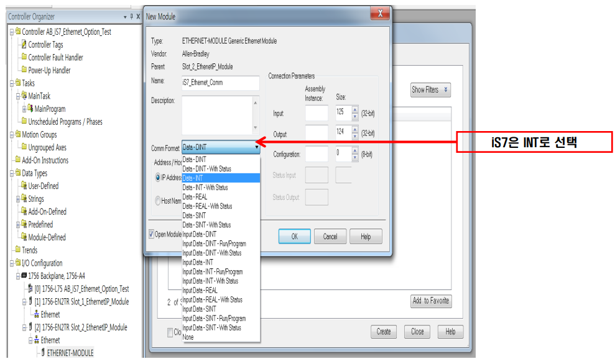Viewport: 615px width, 364px height.
Task: Click the 1756-EN2TR Slot_1 module
Action: (x=83, y=301)
